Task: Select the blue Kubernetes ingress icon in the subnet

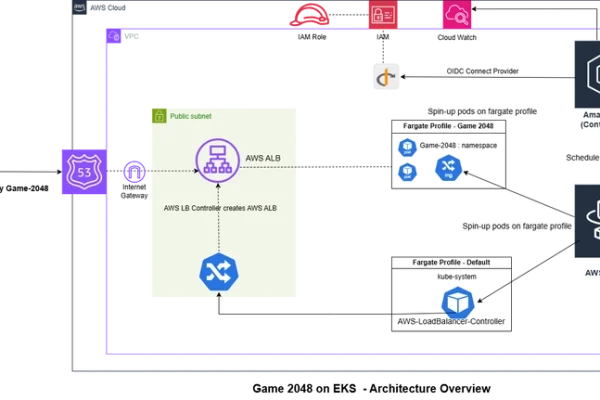Action: pyautogui.click(x=216, y=271)
